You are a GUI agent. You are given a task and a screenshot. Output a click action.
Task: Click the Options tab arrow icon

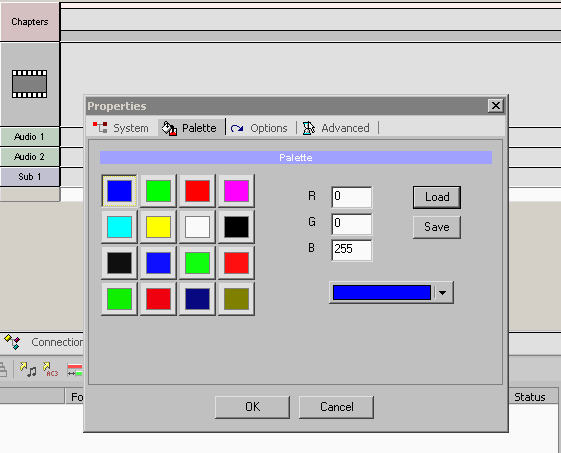point(237,128)
